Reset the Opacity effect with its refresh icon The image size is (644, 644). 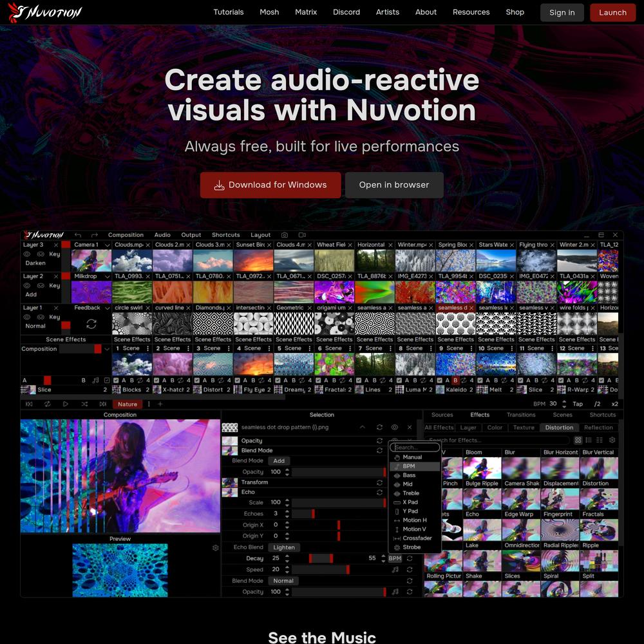[x=379, y=440]
